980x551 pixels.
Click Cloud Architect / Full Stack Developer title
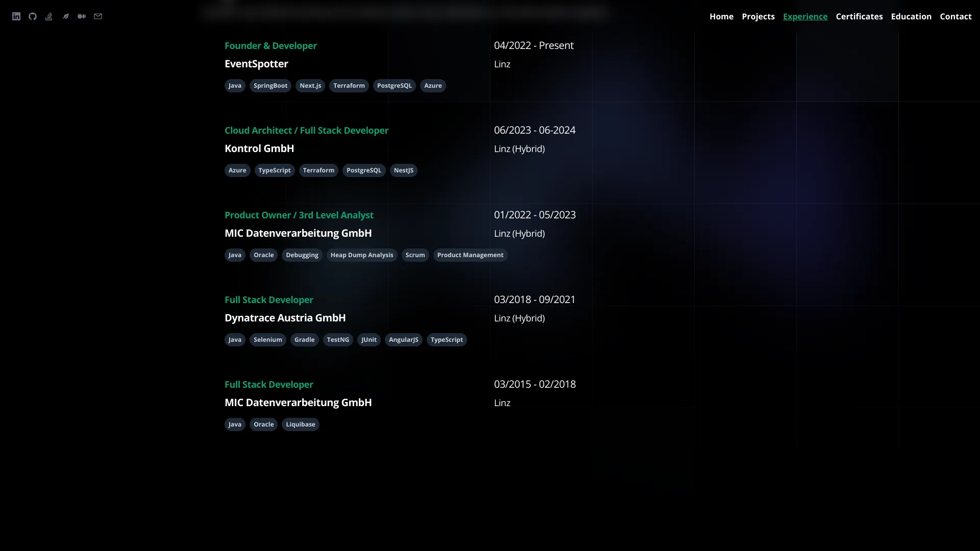pyautogui.click(x=306, y=130)
